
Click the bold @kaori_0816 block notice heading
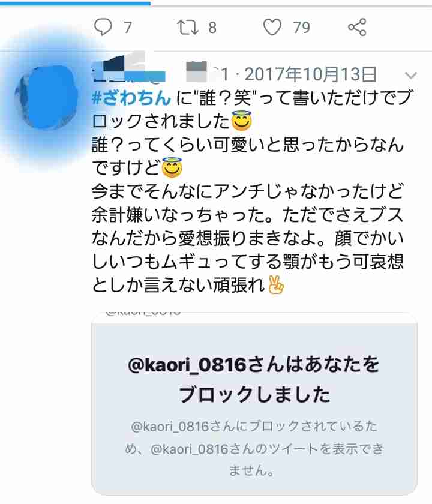254,380
